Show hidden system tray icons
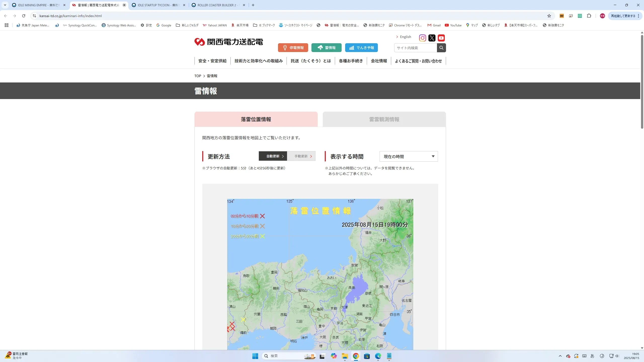 pos(560,356)
